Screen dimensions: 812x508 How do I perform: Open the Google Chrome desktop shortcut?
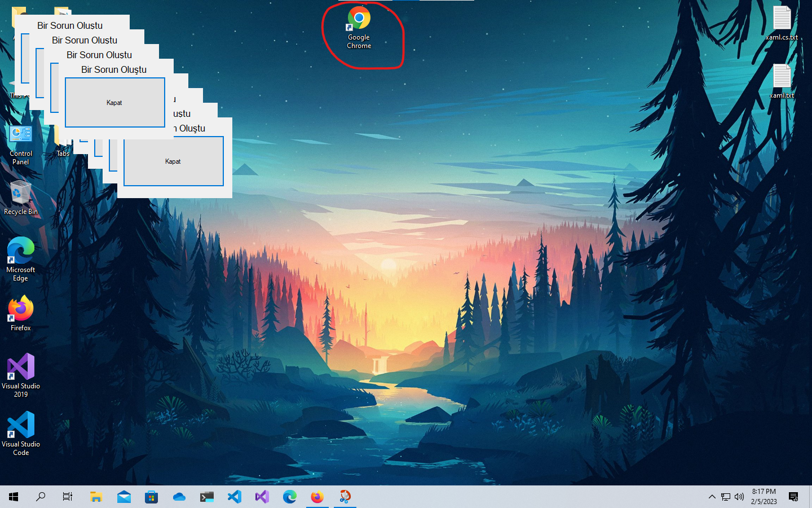(359, 28)
